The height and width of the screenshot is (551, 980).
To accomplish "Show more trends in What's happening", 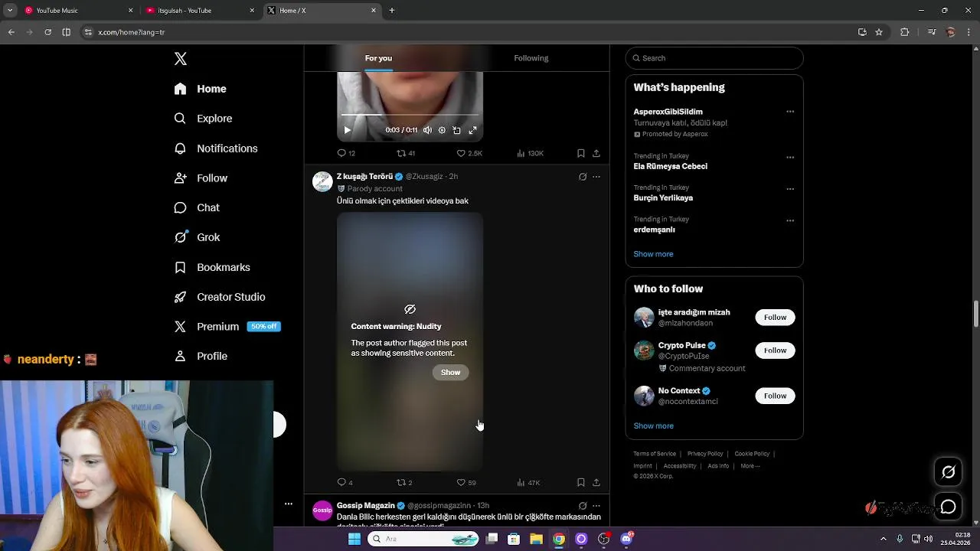I will click(x=653, y=254).
